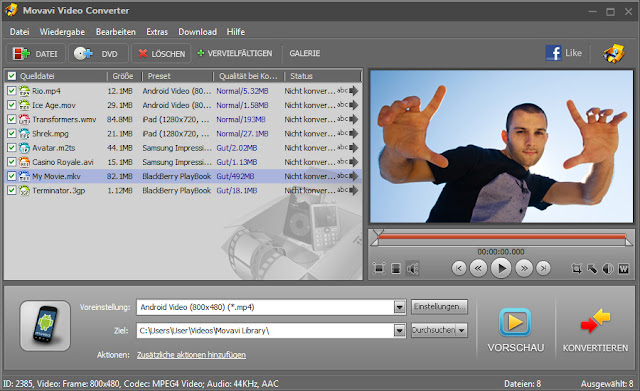640x391 pixels.
Task: Click the file icon of Transformers.wmv
Action: pyautogui.click(x=24, y=119)
